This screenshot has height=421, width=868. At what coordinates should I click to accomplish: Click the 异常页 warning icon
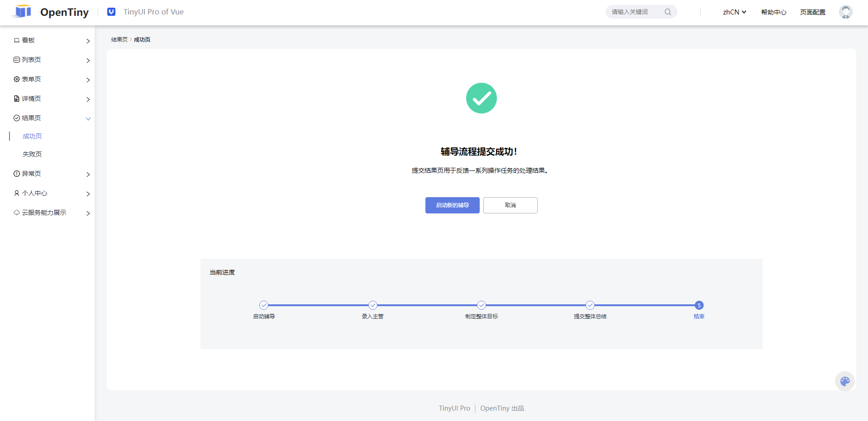17,174
